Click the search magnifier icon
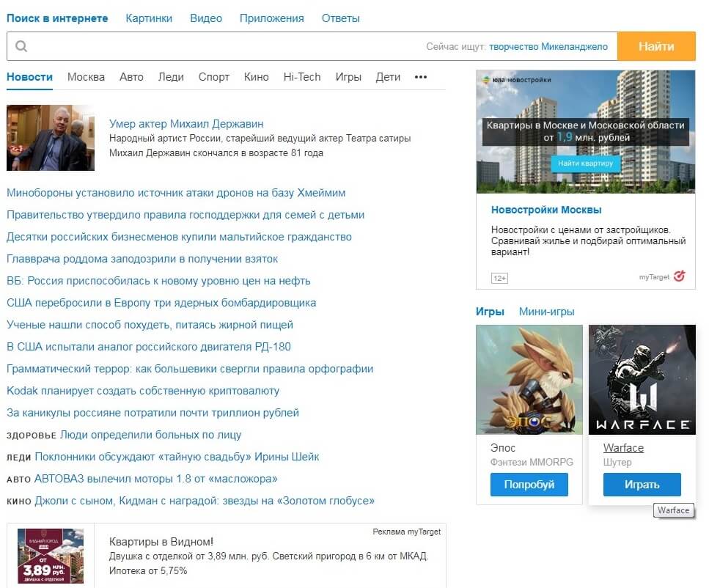709x588 pixels. point(21,45)
